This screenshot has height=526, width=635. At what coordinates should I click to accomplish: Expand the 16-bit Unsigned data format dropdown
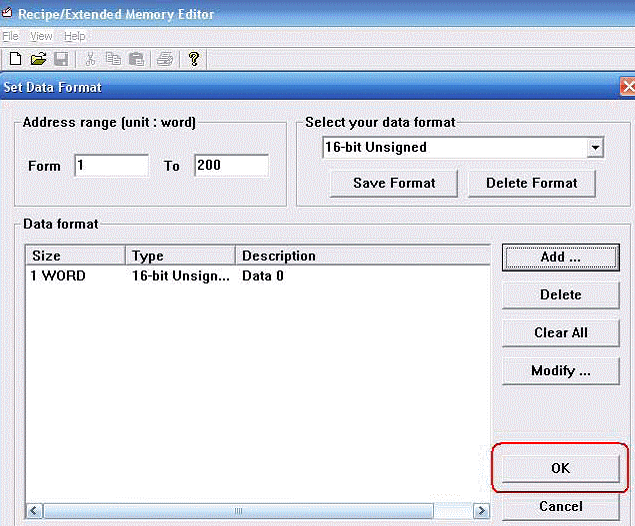click(x=595, y=147)
